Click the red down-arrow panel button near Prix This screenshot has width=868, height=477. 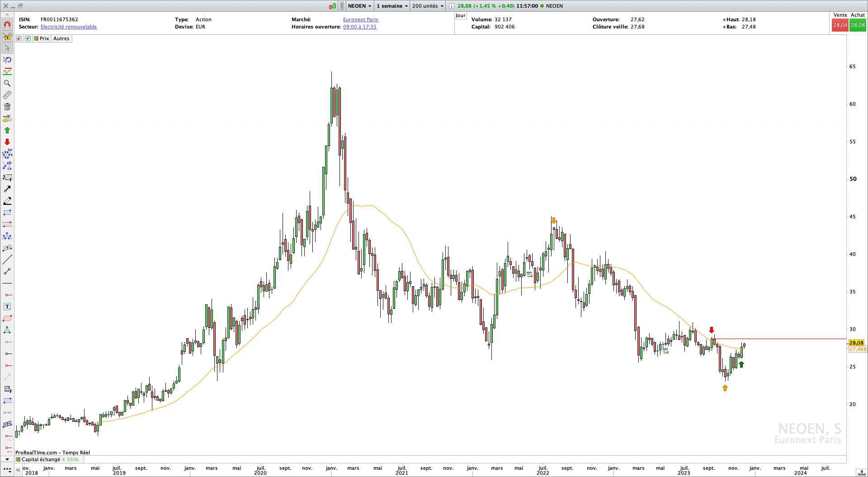[19, 38]
